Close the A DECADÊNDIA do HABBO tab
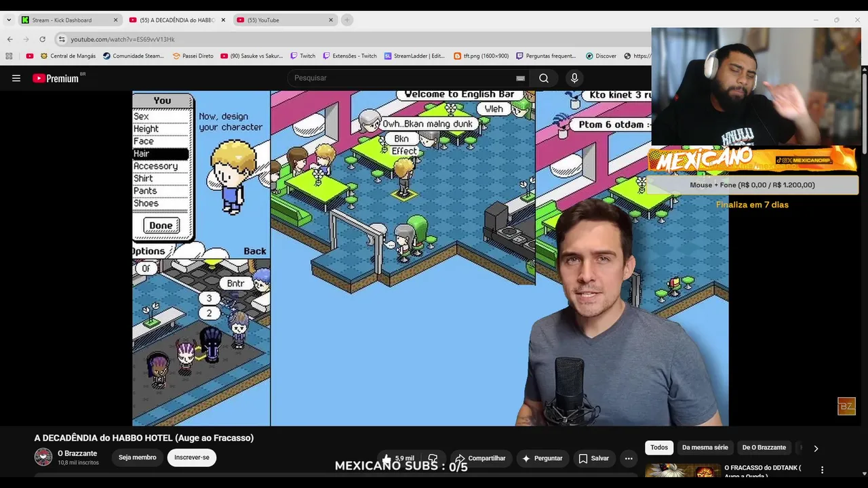This screenshot has height=488, width=868. point(223,20)
